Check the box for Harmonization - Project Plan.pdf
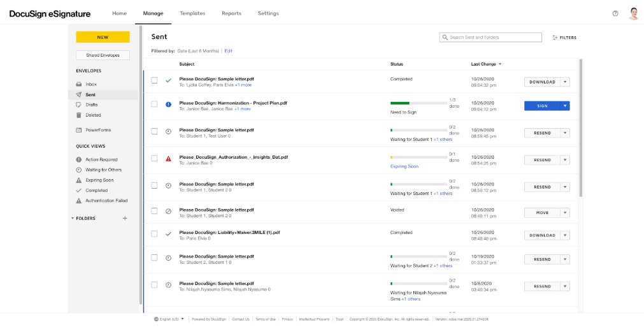Viewport: 644px width, 332px height. pyautogui.click(x=154, y=105)
